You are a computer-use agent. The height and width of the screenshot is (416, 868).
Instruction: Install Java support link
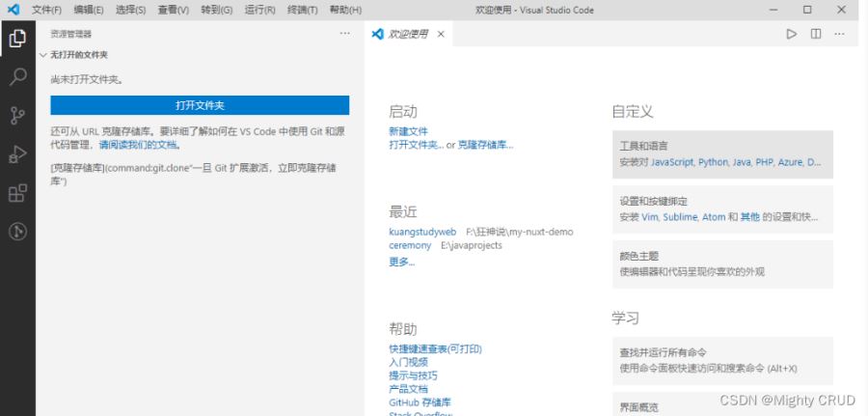(742, 162)
